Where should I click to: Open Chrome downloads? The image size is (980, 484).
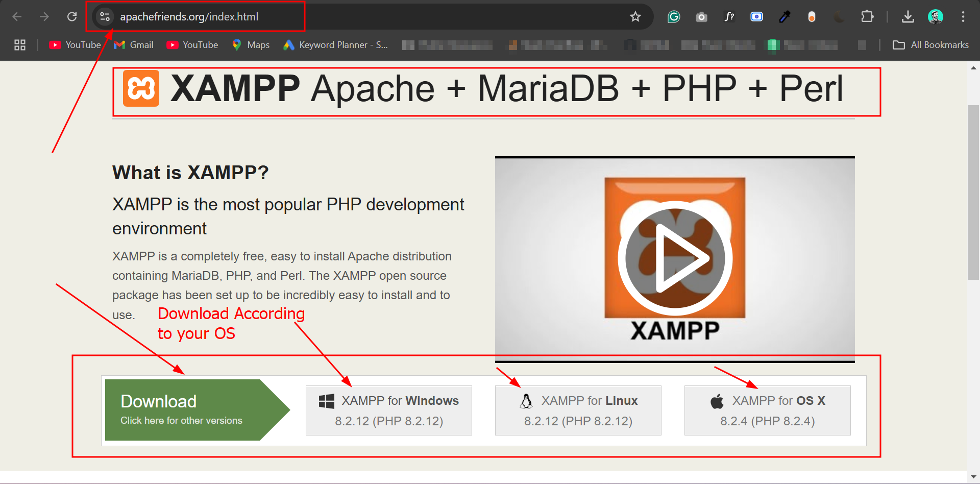(908, 16)
